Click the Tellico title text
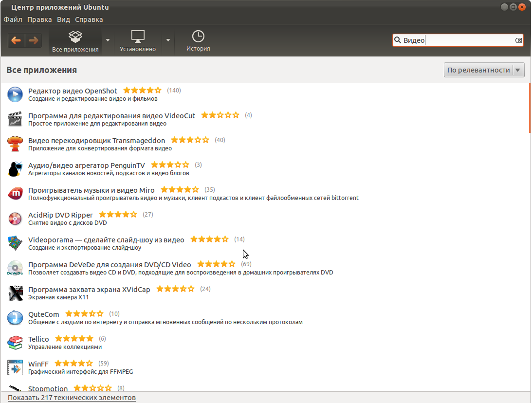The image size is (532, 403). [38, 339]
